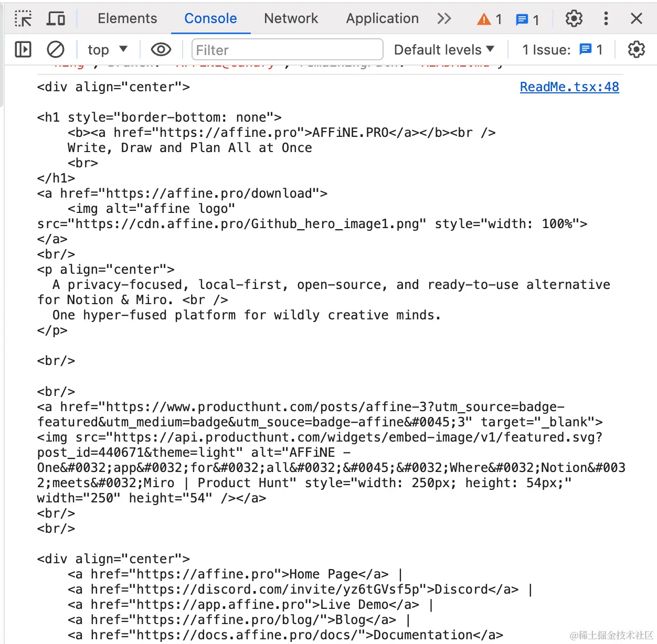The width and height of the screenshot is (657, 644).
Task: Open the Default levels dropdown
Action: click(x=444, y=50)
